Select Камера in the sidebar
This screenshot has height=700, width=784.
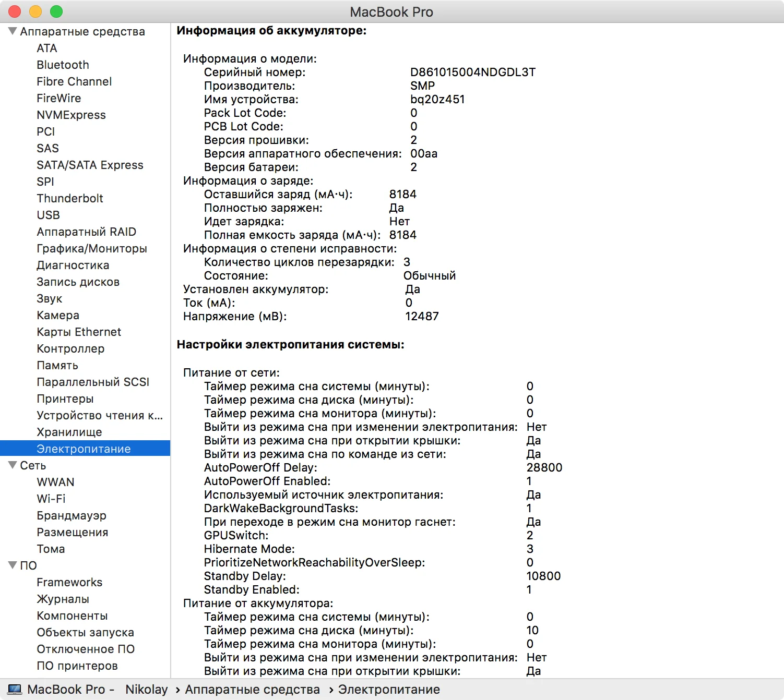(58, 315)
